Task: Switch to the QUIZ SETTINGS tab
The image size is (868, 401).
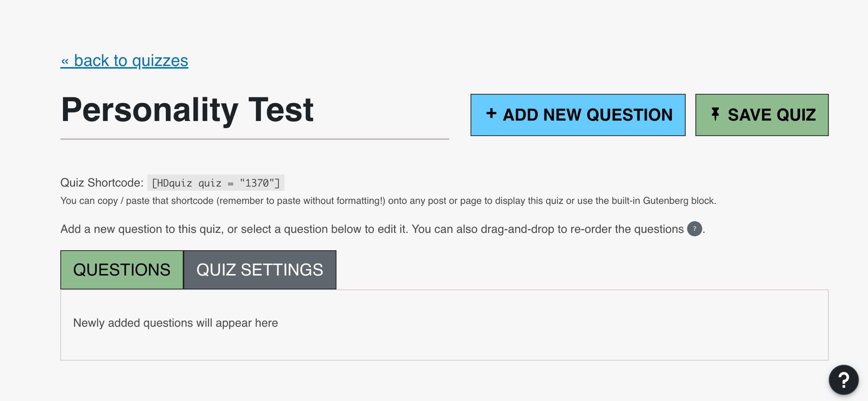Action: [259, 270]
